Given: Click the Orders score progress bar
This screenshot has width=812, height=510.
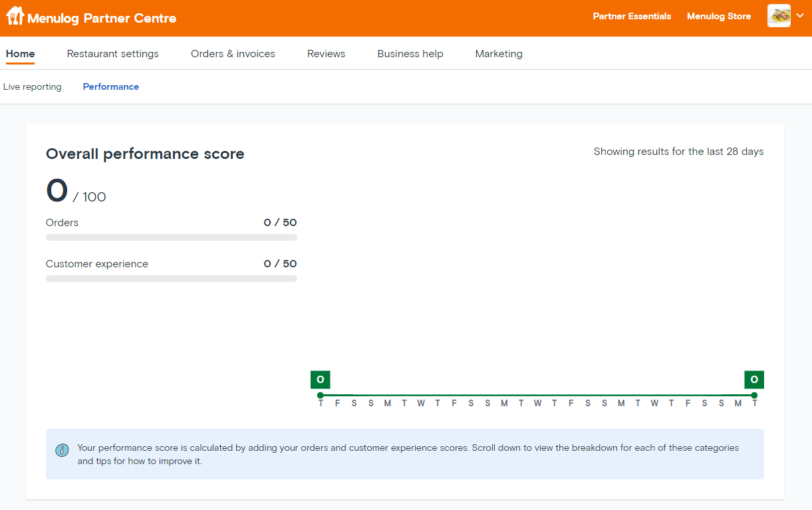Looking at the screenshot, I should point(171,237).
